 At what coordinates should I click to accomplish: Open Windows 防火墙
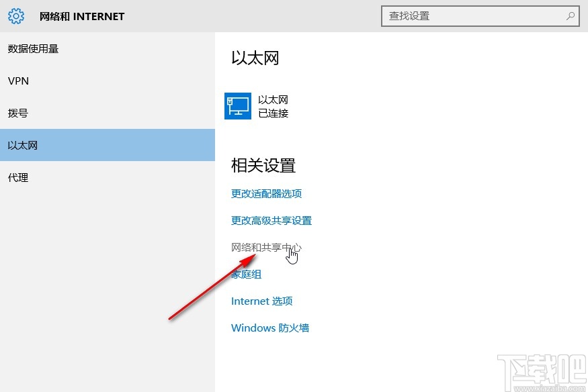(269, 328)
